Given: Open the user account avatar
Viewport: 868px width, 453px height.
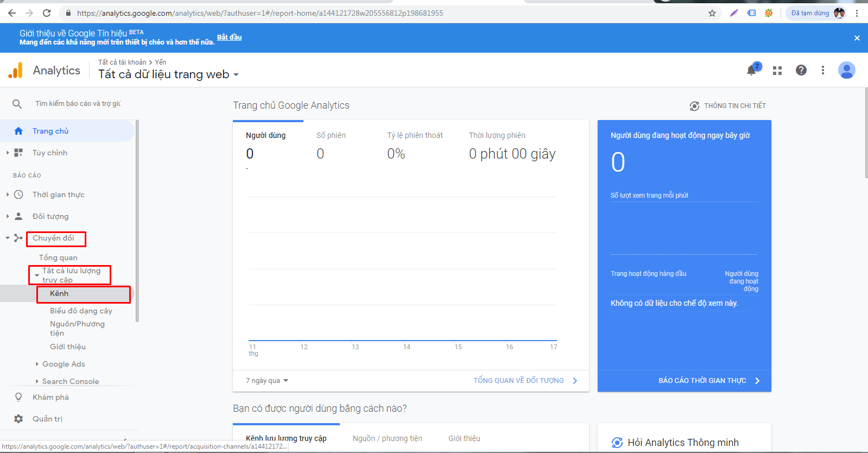Looking at the screenshot, I should click(847, 70).
